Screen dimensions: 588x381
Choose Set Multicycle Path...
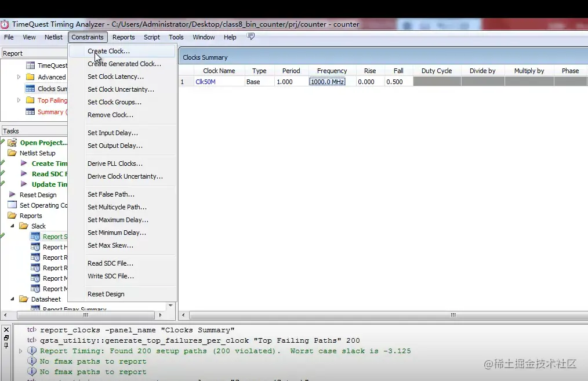pos(122,207)
